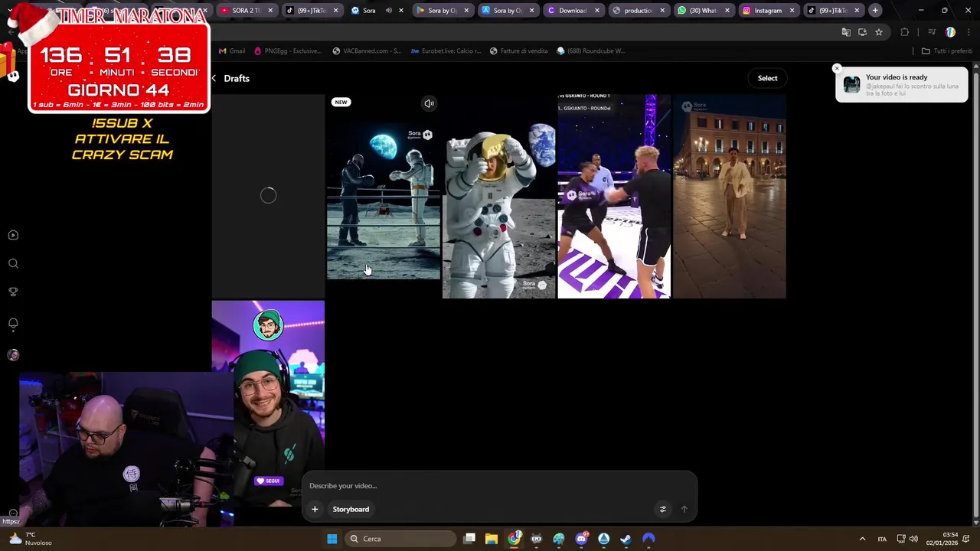Open the volume control in system tray
The image size is (980, 551).
pos(913,539)
